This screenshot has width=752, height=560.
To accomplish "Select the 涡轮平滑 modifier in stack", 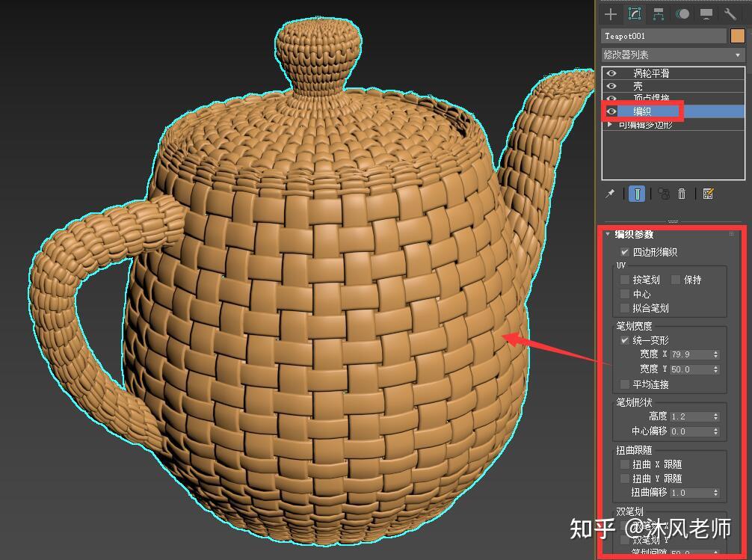I will [x=674, y=73].
